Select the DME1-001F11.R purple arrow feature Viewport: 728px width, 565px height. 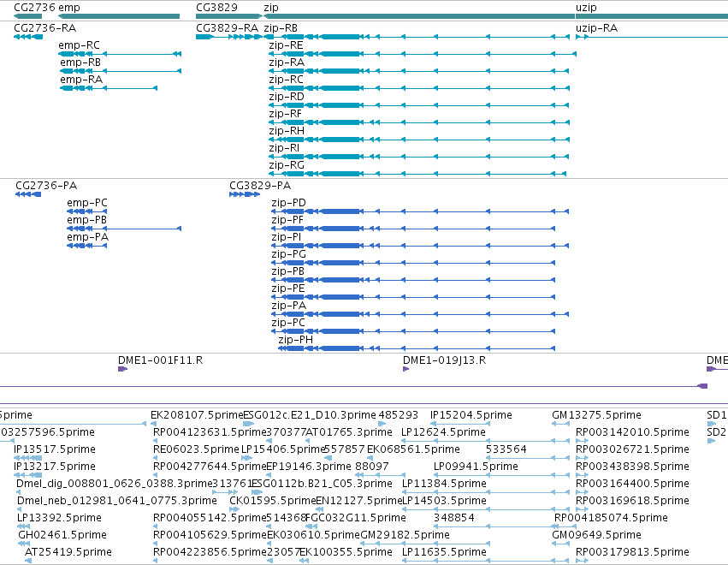click(x=122, y=369)
